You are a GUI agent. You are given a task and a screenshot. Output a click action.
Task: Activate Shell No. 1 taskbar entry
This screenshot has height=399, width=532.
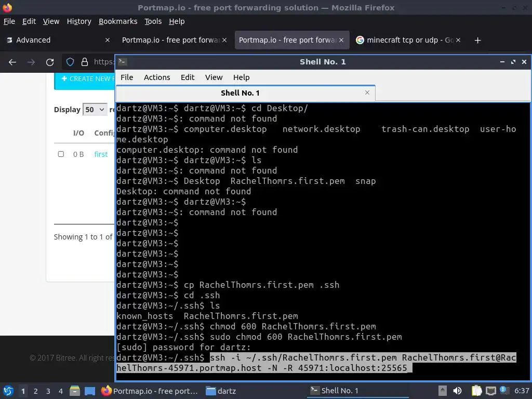click(358, 391)
